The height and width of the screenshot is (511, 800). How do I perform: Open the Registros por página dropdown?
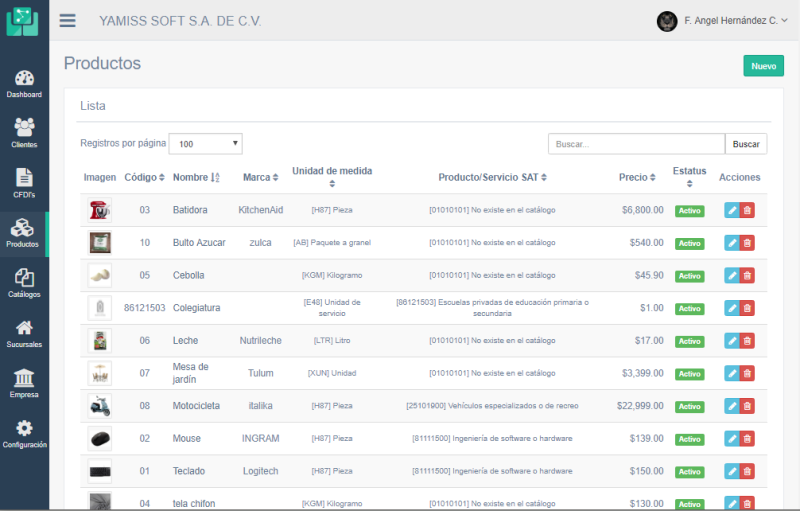pos(205,144)
